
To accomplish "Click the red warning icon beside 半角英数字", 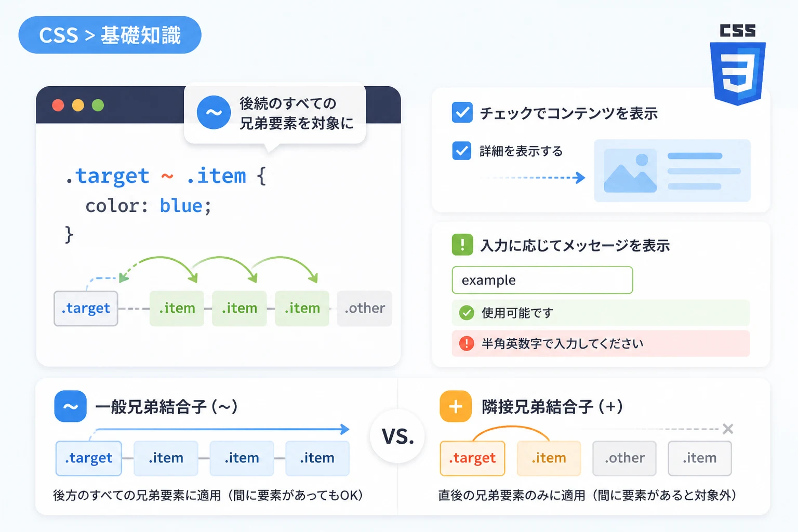I will [x=467, y=343].
